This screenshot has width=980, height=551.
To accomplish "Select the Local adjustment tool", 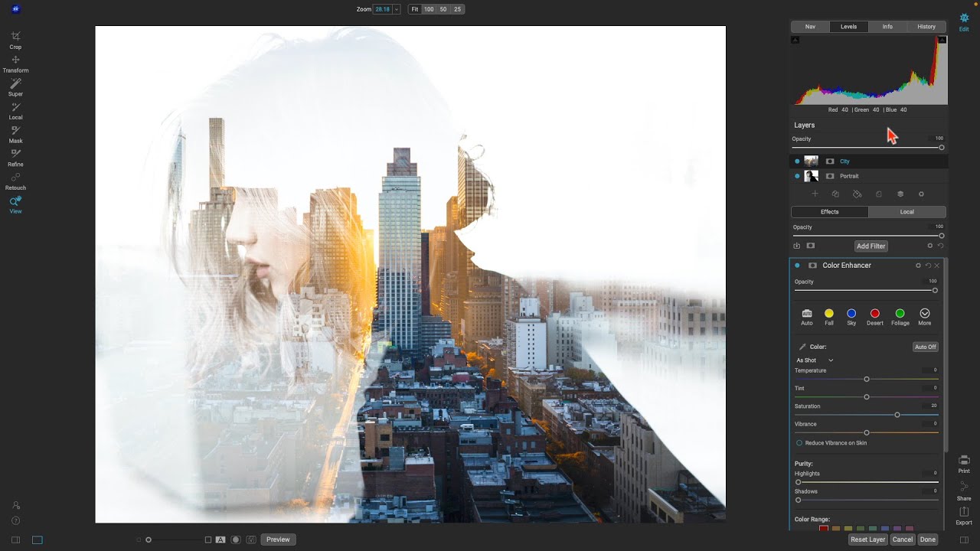I will [15, 111].
